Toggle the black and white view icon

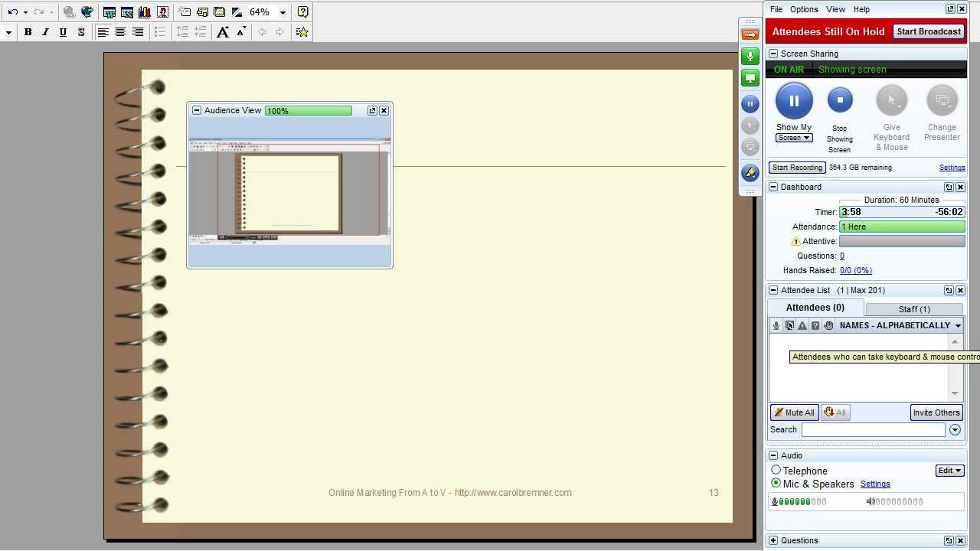[237, 12]
